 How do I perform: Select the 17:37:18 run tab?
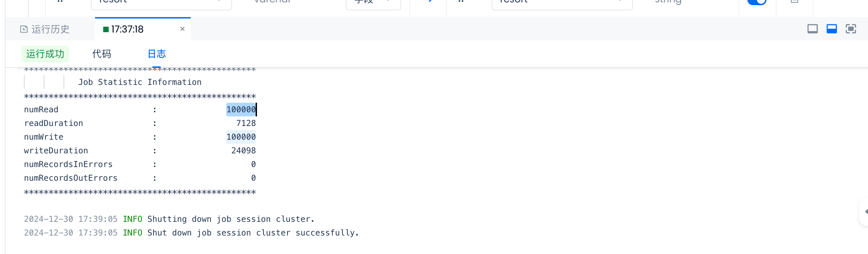click(x=127, y=29)
